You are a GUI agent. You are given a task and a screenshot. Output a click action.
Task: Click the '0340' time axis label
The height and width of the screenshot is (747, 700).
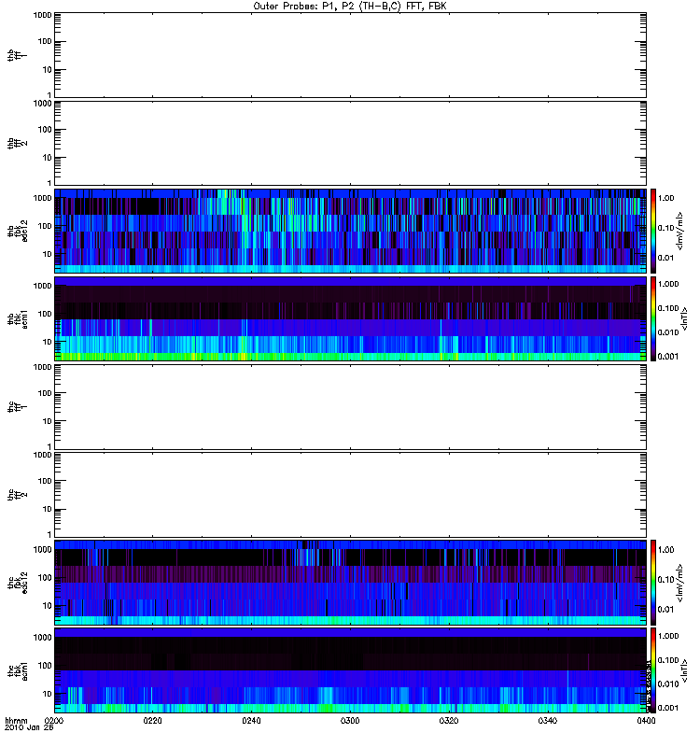point(548,721)
